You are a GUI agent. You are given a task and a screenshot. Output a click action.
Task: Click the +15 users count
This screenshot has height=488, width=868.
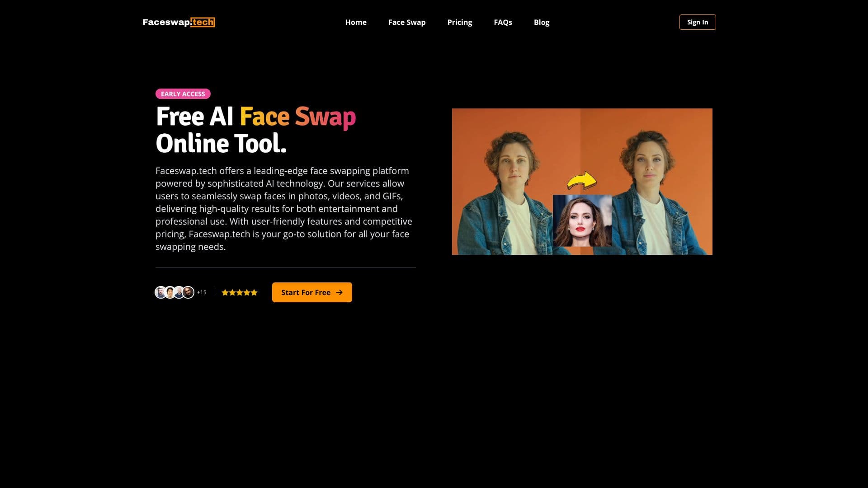[202, 292]
